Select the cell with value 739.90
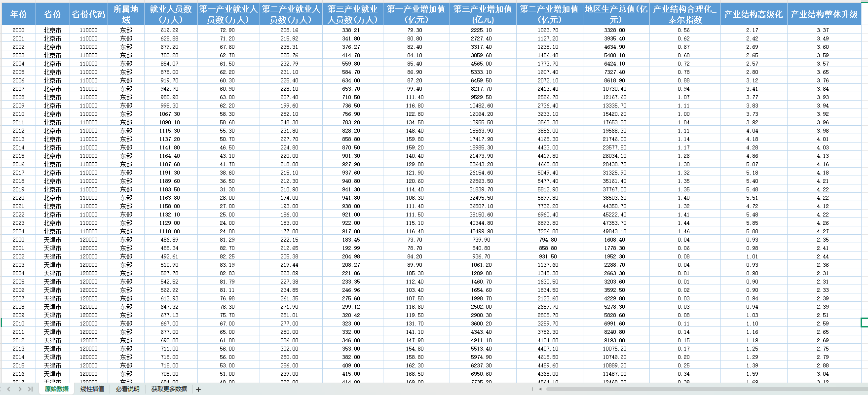This screenshot has height=395, width=868. (483, 240)
